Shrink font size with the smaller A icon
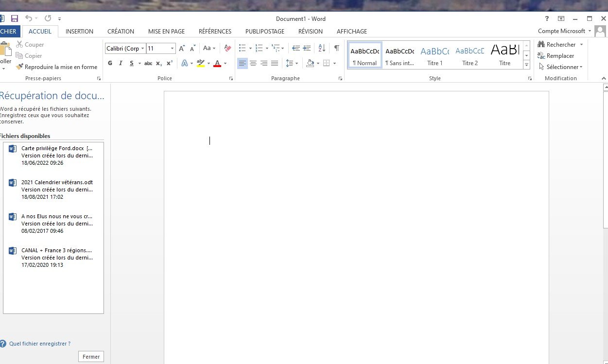608x364 pixels. click(x=192, y=48)
